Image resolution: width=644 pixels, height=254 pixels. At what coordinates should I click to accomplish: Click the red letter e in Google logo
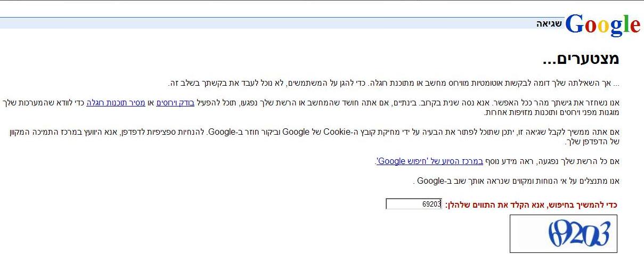634,24
